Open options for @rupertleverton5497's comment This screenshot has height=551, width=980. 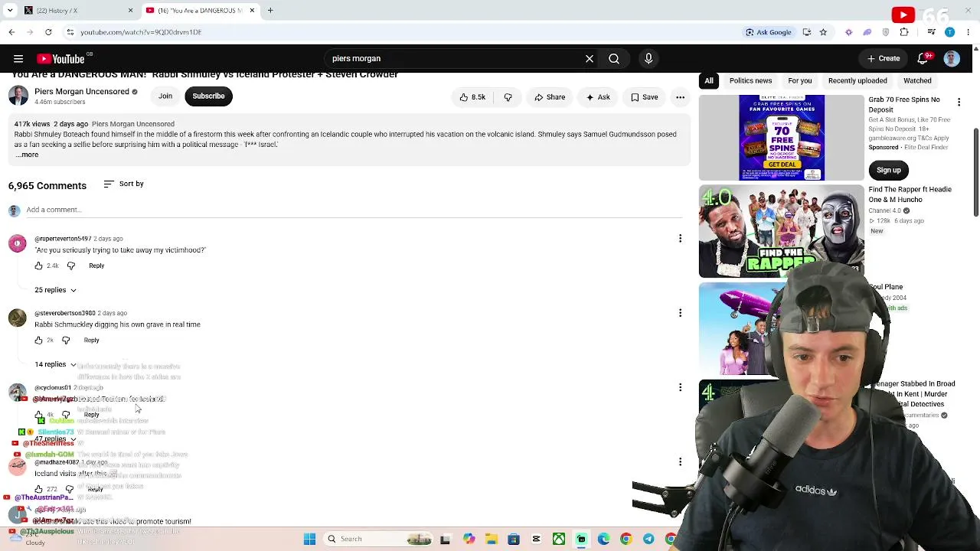click(680, 239)
